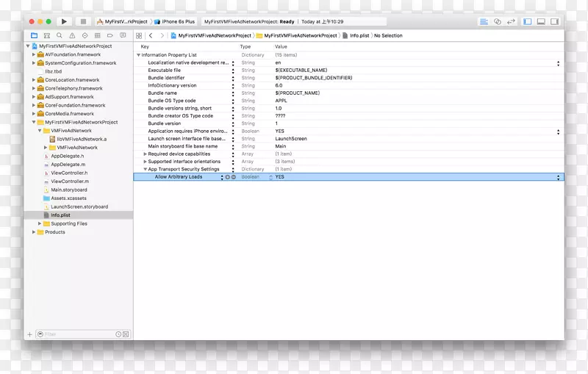Select Main.storyboard in the project navigator

pyautogui.click(x=69, y=190)
